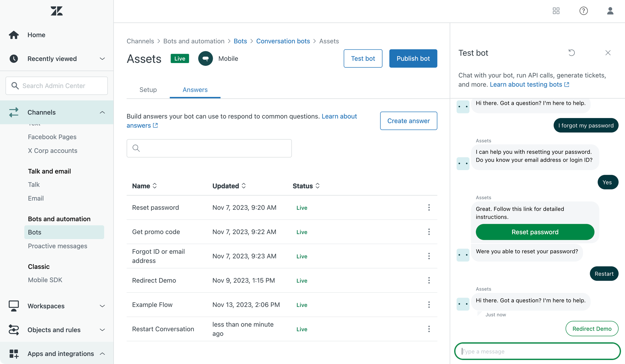Click the Home icon in sidebar

[x=14, y=35]
